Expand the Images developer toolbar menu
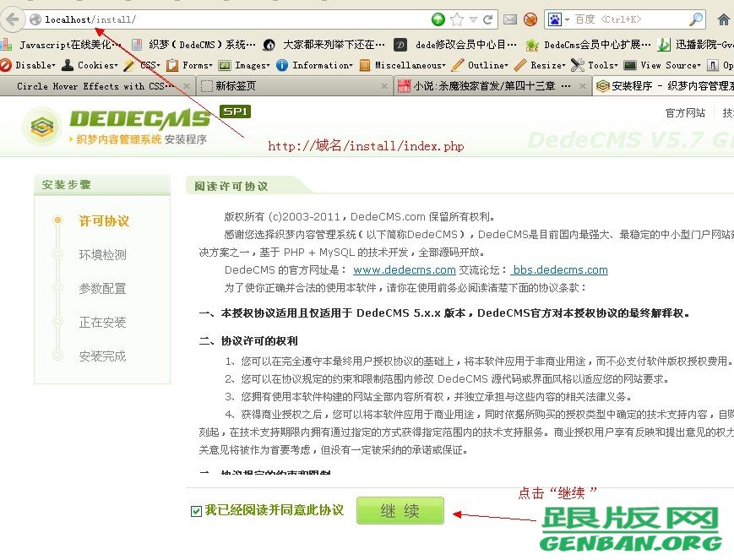 244,65
